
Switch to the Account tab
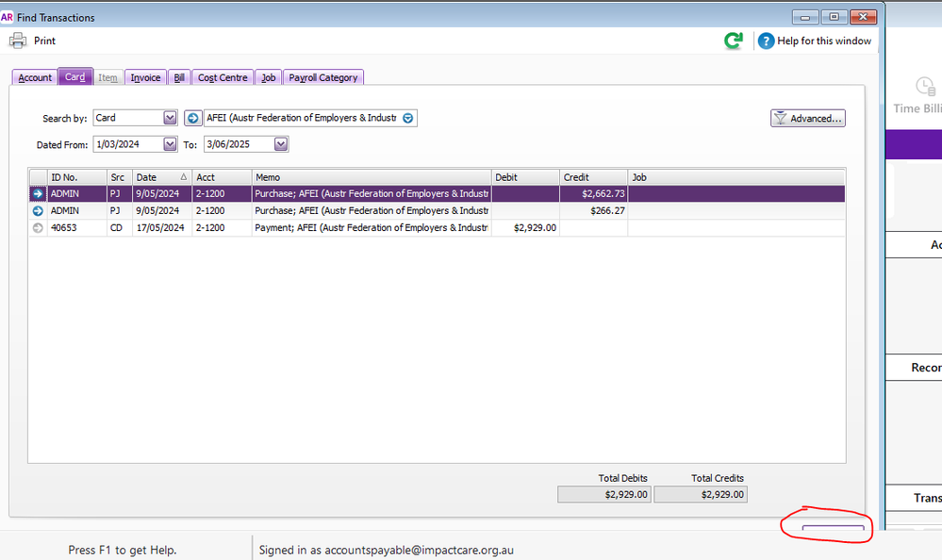[x=35, y=77]
